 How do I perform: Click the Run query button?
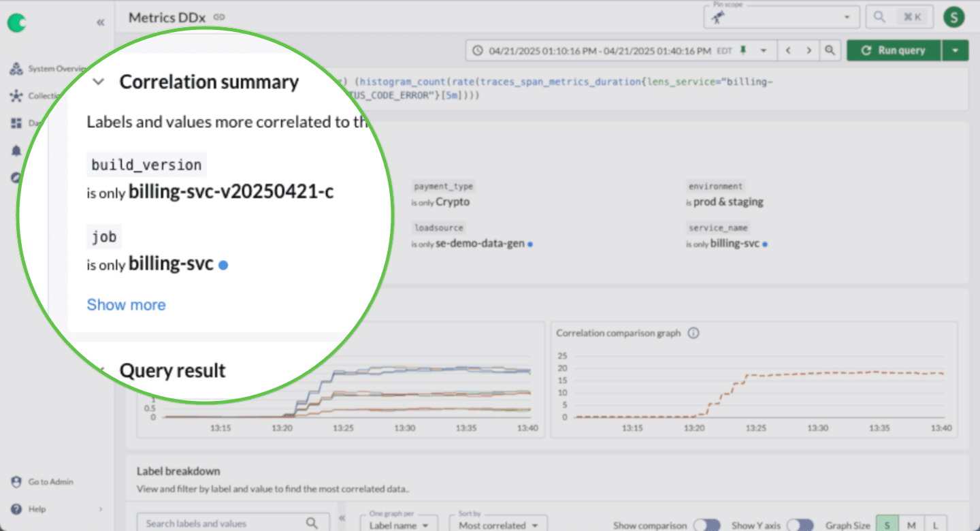pos(894,50)
